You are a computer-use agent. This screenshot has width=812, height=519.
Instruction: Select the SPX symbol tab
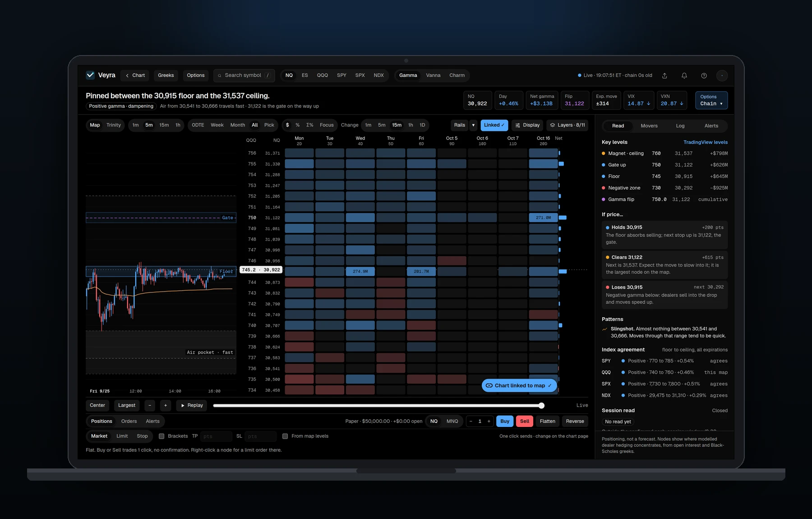(360, 75)
